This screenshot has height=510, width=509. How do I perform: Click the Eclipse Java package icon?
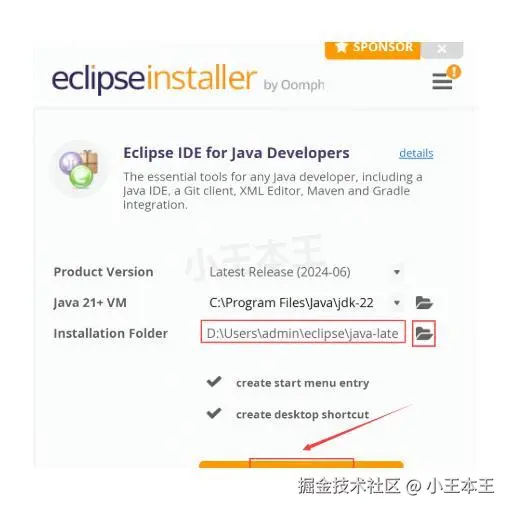coord(79,169)
